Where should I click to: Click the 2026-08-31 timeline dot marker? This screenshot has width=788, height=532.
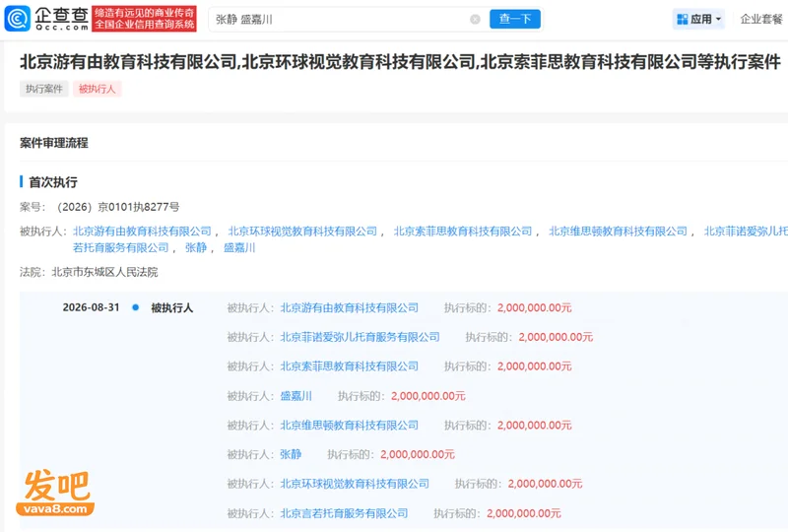tap(135, 307)
